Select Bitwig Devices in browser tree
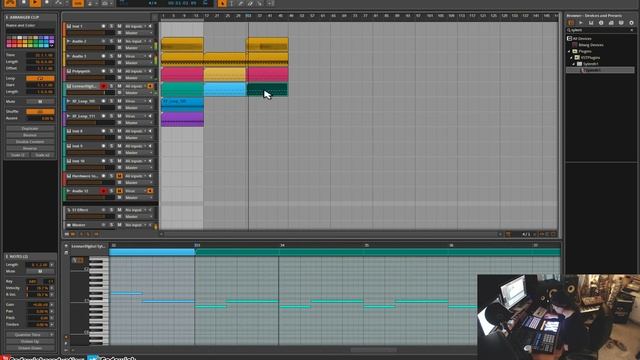This screenshot has height=360, width=640. pos(591,45)
